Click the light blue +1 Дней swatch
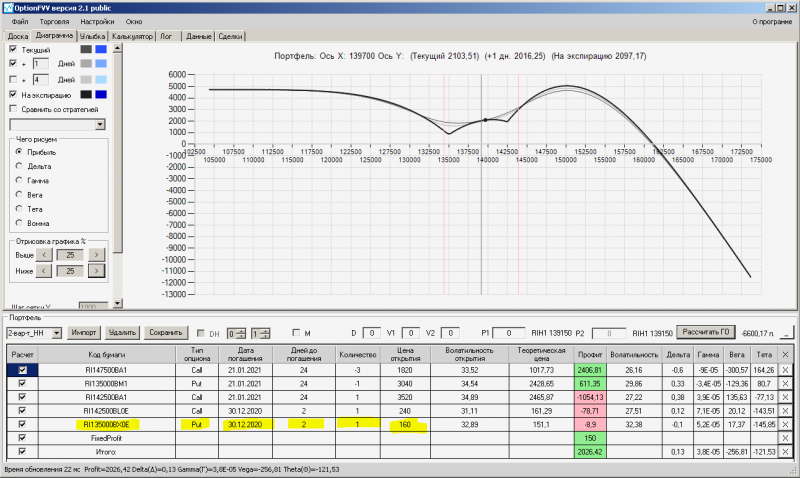Screen dimensions: 800x478 point(101,63)
